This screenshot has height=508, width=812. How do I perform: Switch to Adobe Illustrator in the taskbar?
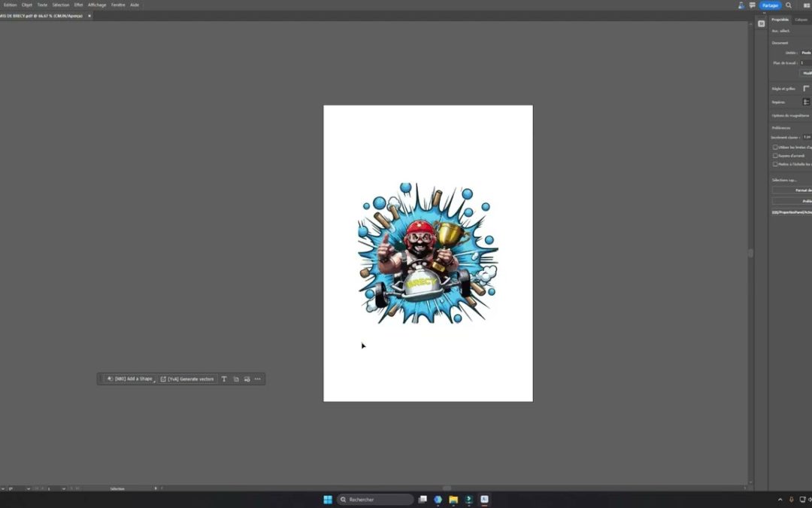484,500
